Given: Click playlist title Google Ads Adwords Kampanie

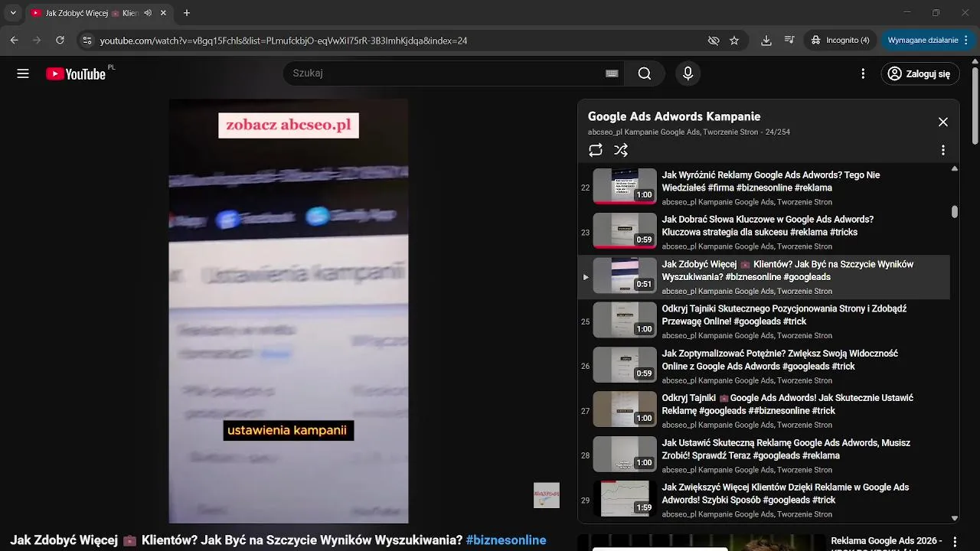Looking at the screenshot, I should tap(674, 116).
